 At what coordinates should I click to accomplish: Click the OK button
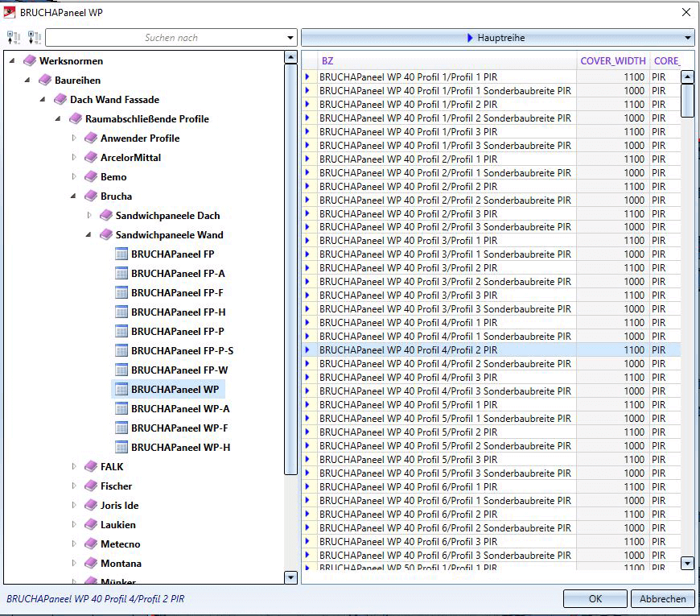click(595, 598)
